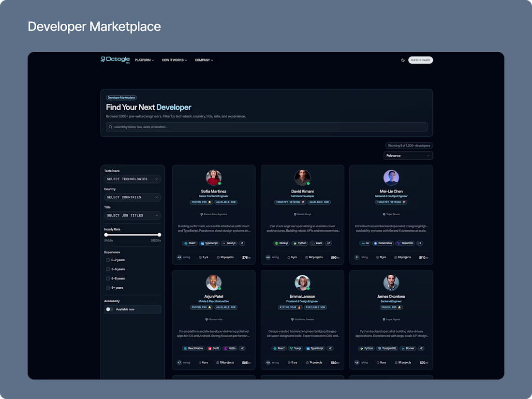Click the Swift tag on Arjun Patel's card
The width and height of the screenshot is (532, 399).
point(214,348)
